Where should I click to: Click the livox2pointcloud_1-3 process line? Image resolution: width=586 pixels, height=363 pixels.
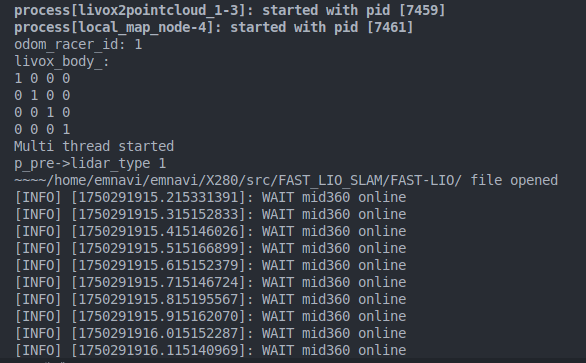[x=230, y=10]
